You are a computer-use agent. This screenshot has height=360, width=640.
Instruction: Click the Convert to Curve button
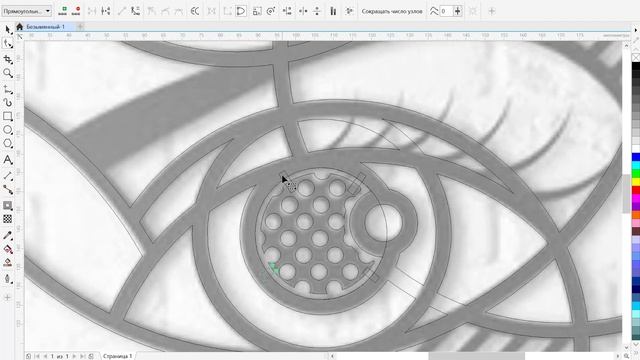click(136, 11)
